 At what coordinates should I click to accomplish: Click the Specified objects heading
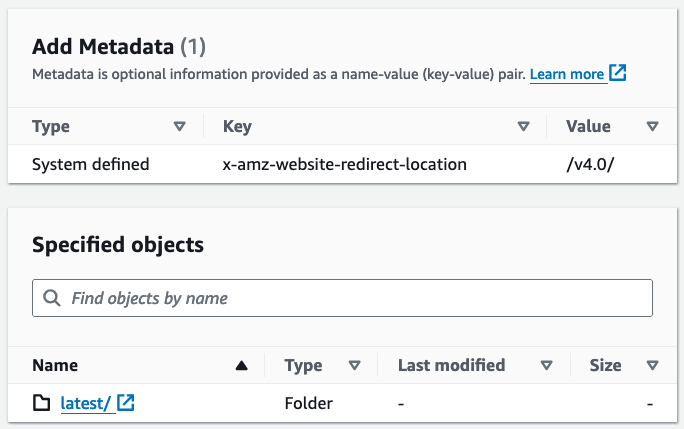click(118, 244)
